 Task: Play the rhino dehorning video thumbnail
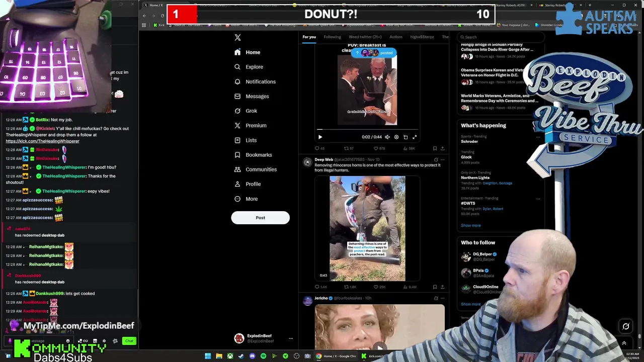click(367, 228)
